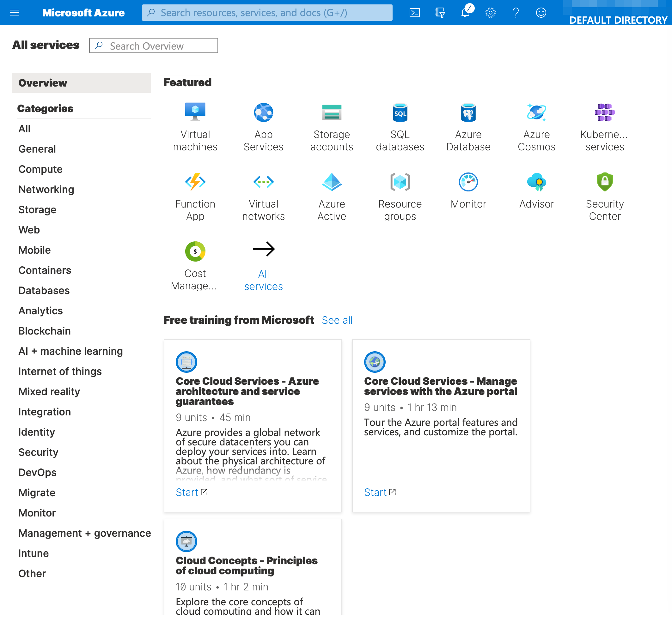Open Virtual networks
The height and width of the screenshot is (628, 672).
263,197
